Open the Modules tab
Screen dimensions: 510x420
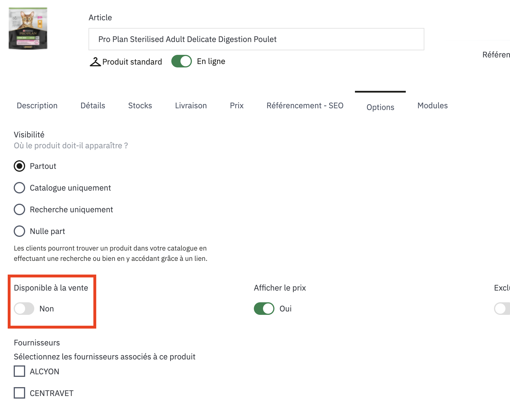tap(432, 106)
